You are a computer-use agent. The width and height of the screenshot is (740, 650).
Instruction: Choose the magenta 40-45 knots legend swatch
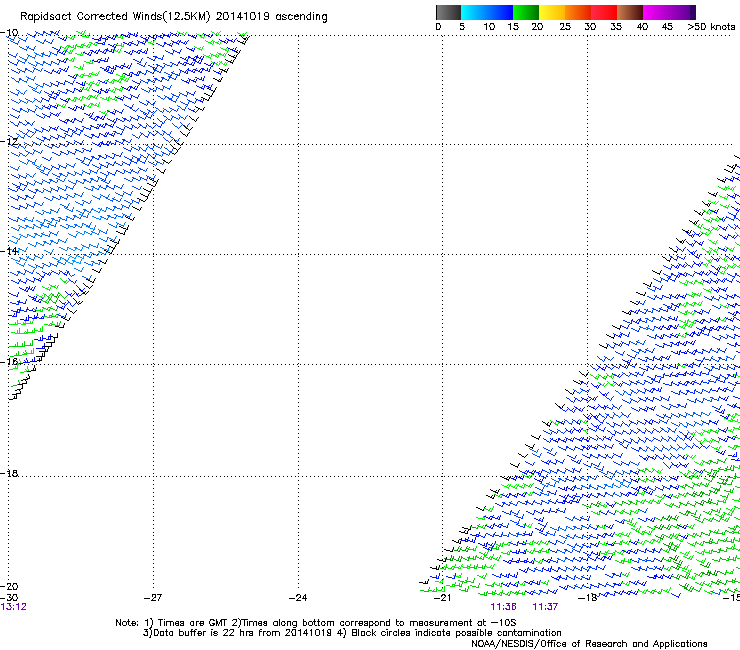point(656,12)
